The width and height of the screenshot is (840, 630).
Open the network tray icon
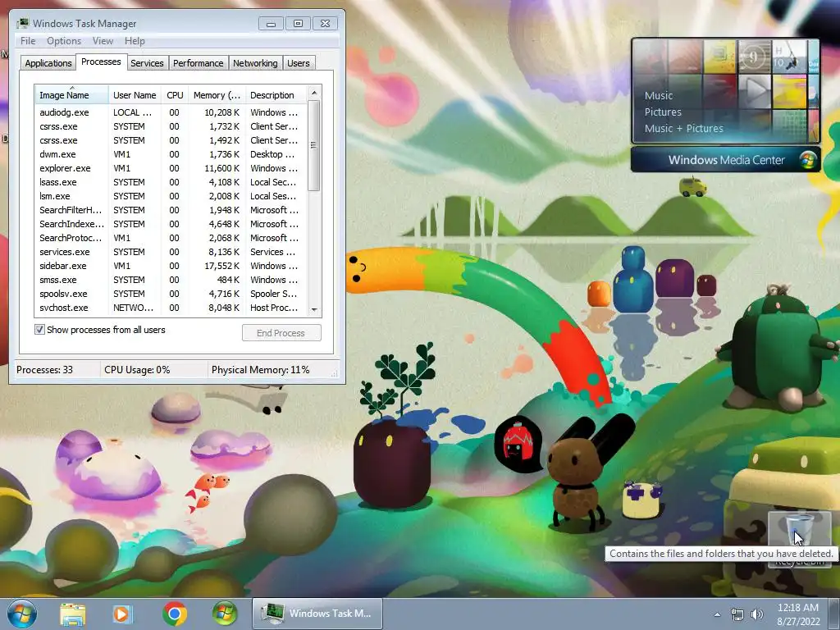pyautogui.click(x=737, y=614)
